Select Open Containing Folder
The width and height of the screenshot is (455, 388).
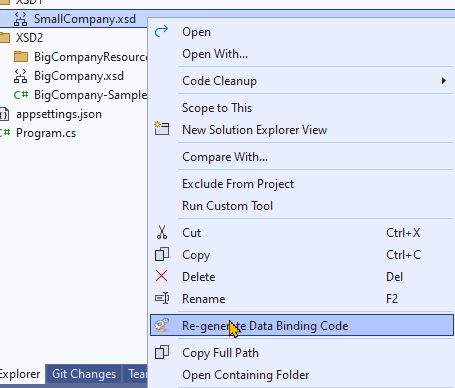pyautogui.click(x=246, y=375)
